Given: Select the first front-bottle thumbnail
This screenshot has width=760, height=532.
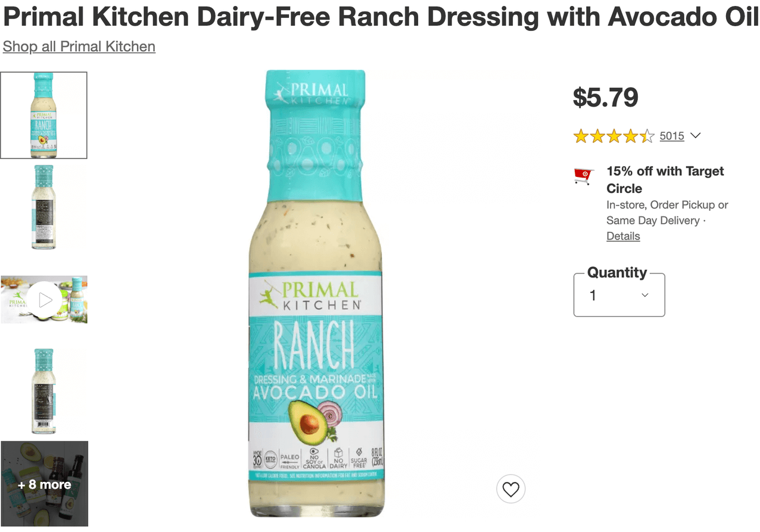Looking at the screenshot, I should pos(44,116).
